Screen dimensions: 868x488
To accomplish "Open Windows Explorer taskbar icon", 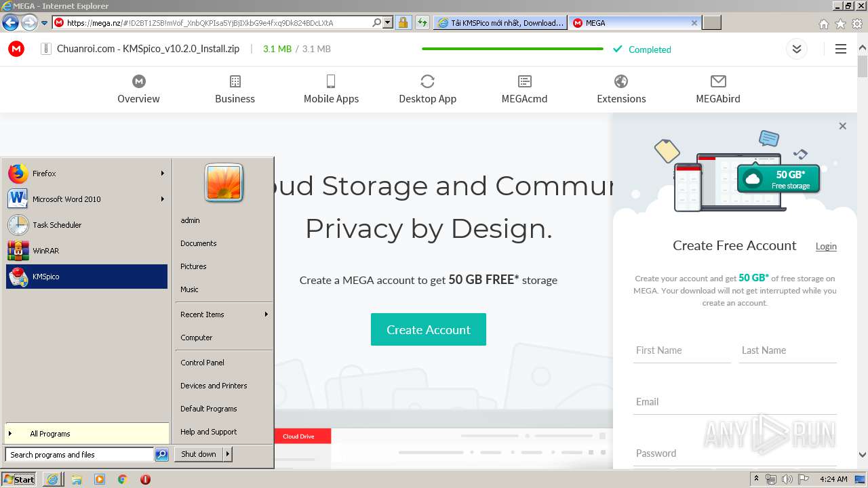I will click(x=77, y=479).
